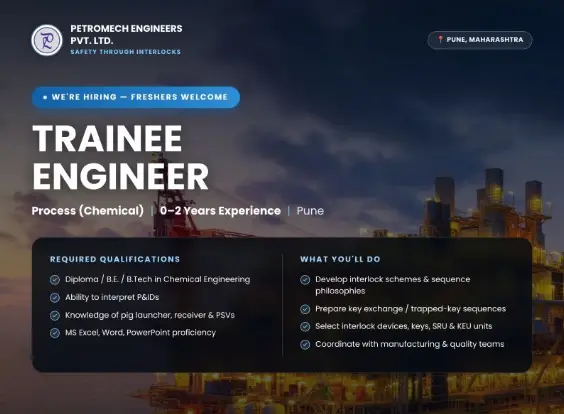This screenshot has width=564, height=414.
Task: Click Coordinate with manufacturing & quality teams
Action: pyautogui.click(x=410, y=344)
